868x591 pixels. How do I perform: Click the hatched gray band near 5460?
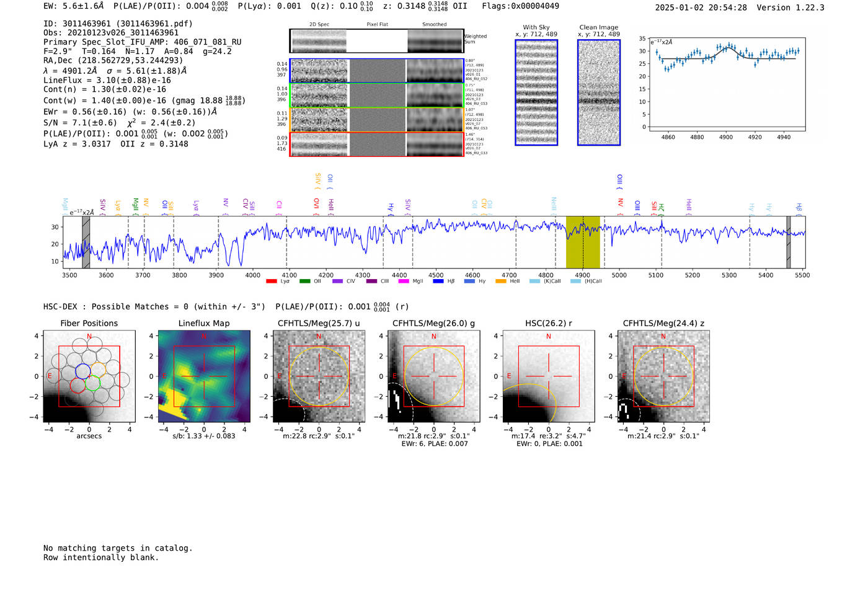click(x=789, y=242)
